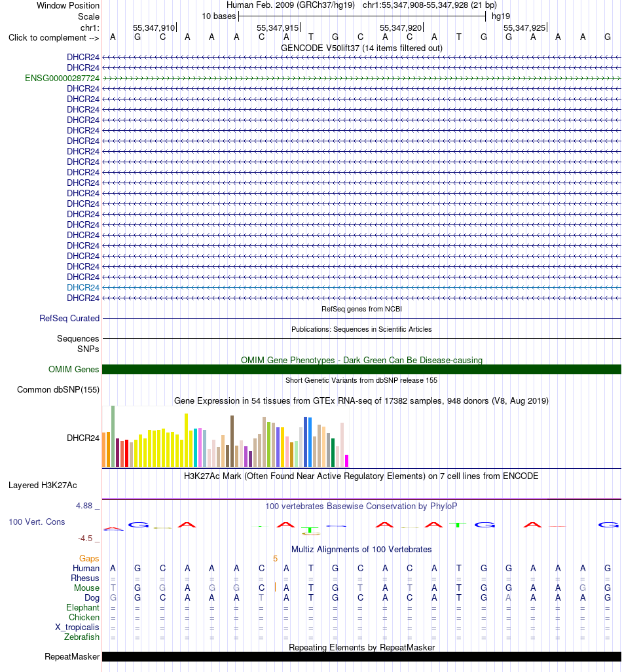This screenshot has height=672, width=622.
Task: Click the 55,347,920 coordinate marker
Action: pyautogui.click(x=401, y=28)
